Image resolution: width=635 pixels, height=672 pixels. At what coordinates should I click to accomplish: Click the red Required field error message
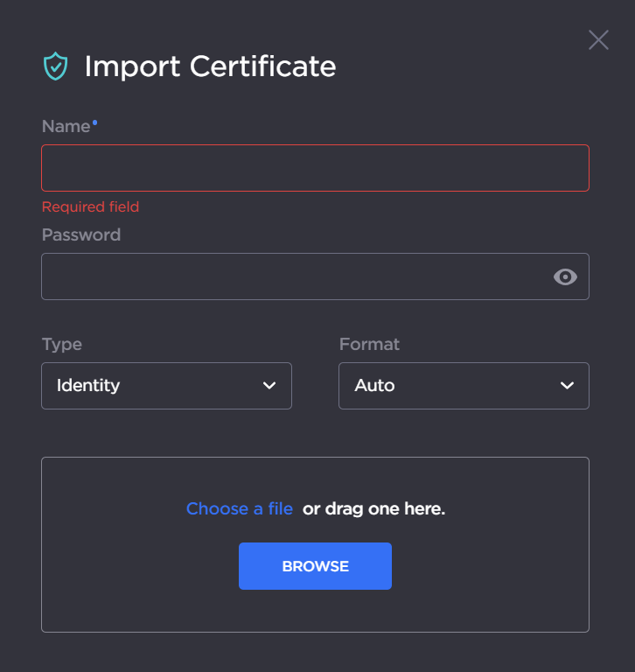coord(90,206)
